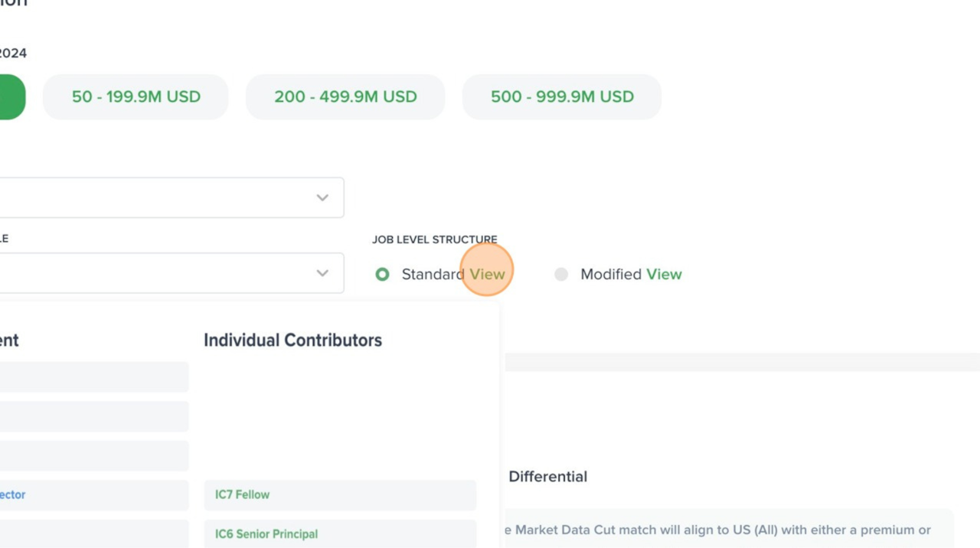Image resolution: width=980 pixels, height=548 pixels.
Task: Pick the 500 - 999.9M USD range
Action: 562,97
